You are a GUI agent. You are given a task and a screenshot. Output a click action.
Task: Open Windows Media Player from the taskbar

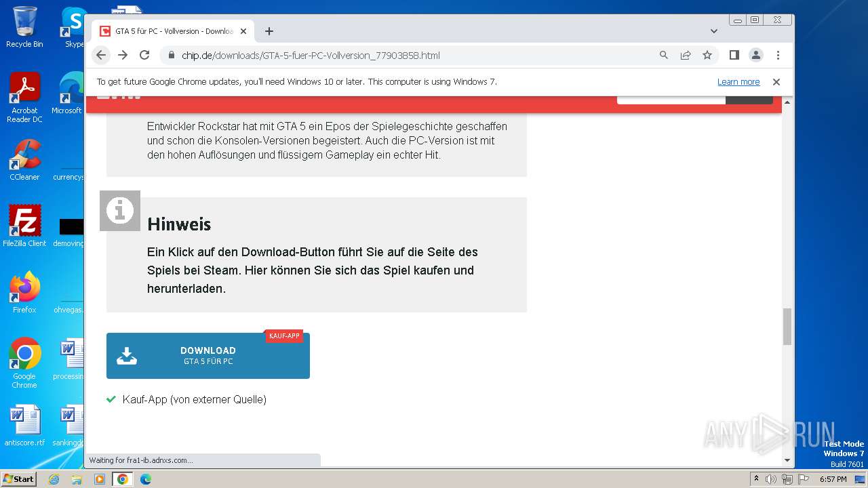coord(100,479)
